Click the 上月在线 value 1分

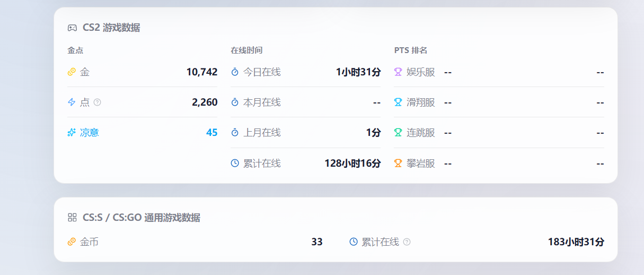click(x=374, y=132)
